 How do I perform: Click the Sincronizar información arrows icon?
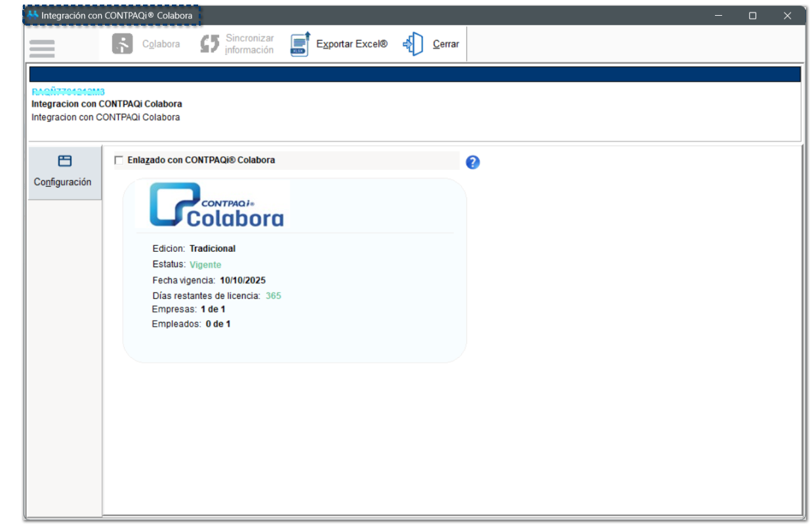click(209, 44)
